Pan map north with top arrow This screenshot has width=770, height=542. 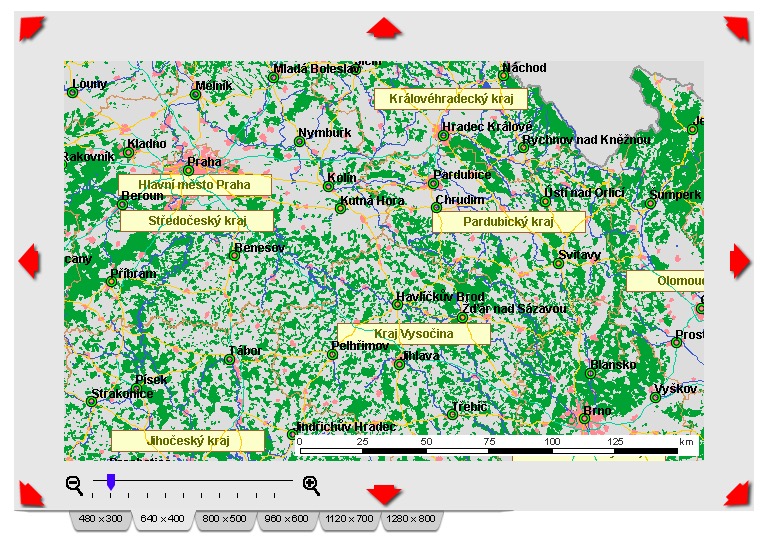[384, 28]
